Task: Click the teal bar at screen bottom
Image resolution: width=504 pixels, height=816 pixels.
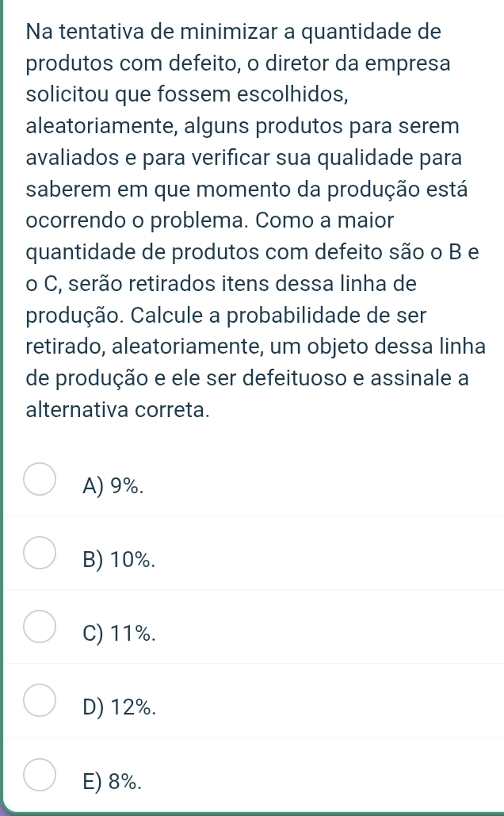Action: pos(252,812)
